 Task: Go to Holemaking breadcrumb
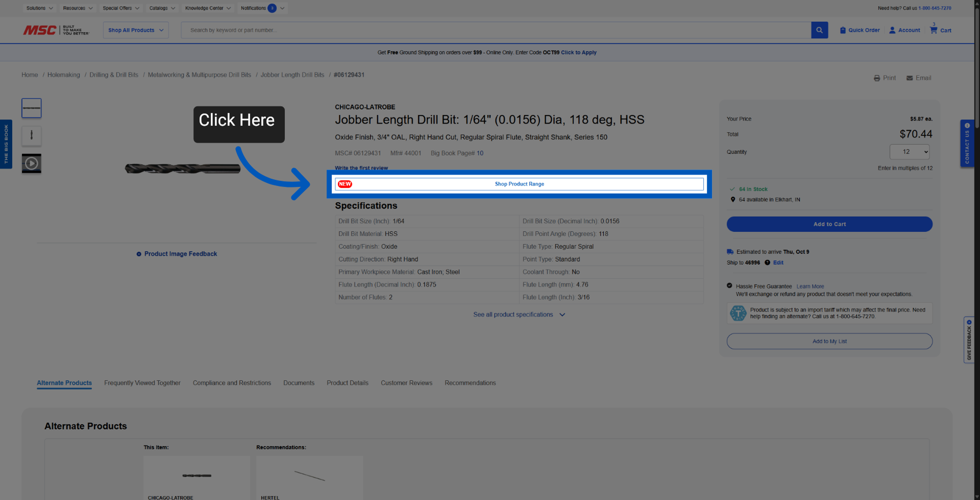pos(64,75)
